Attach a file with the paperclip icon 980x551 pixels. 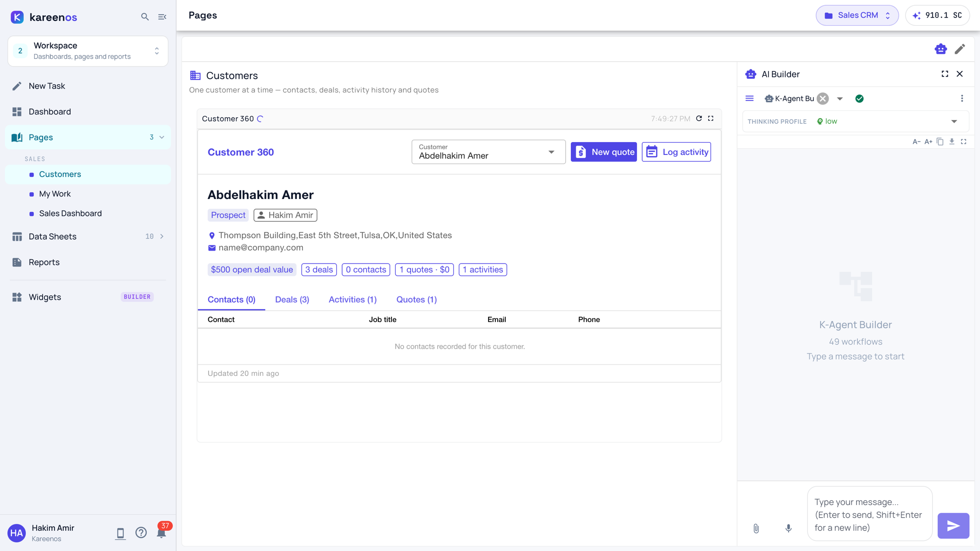coord(757,529)
